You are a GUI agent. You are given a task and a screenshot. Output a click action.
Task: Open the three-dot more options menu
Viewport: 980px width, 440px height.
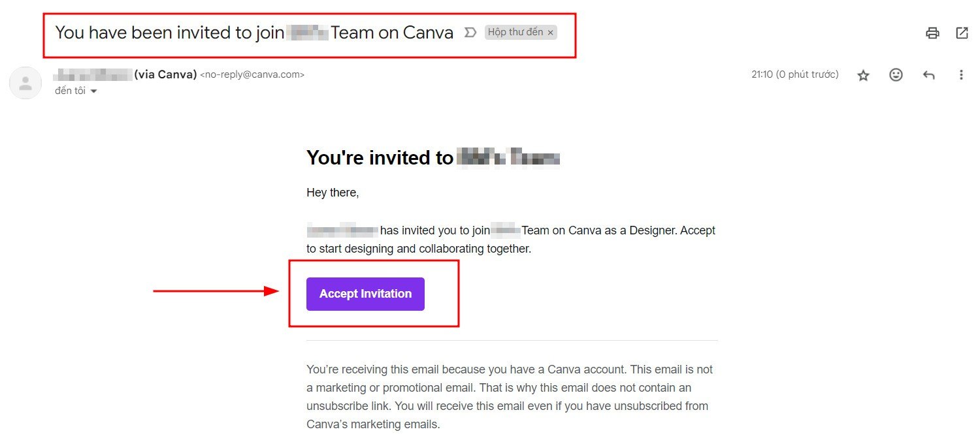961,75
